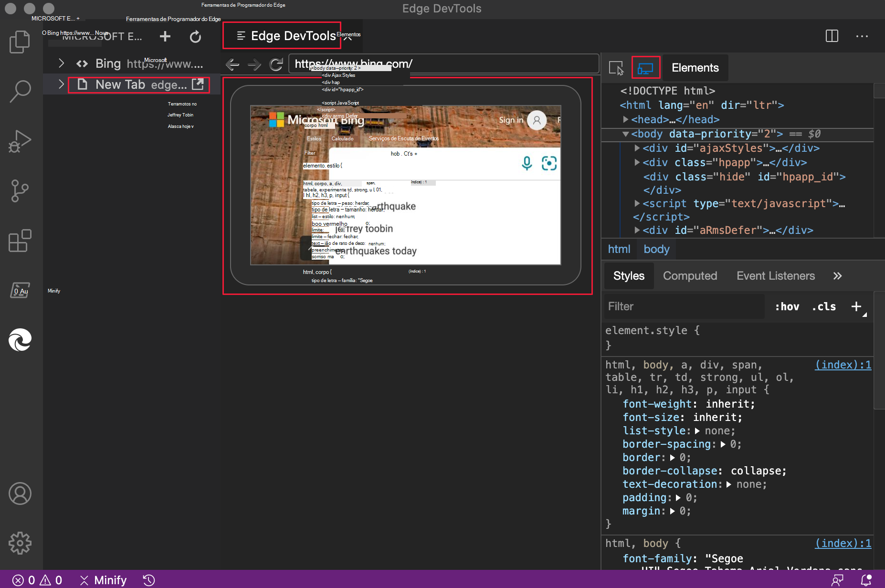
Task: Switch to the Event Listeners tab
Action: pyautogui.click(x=776, y=276)
